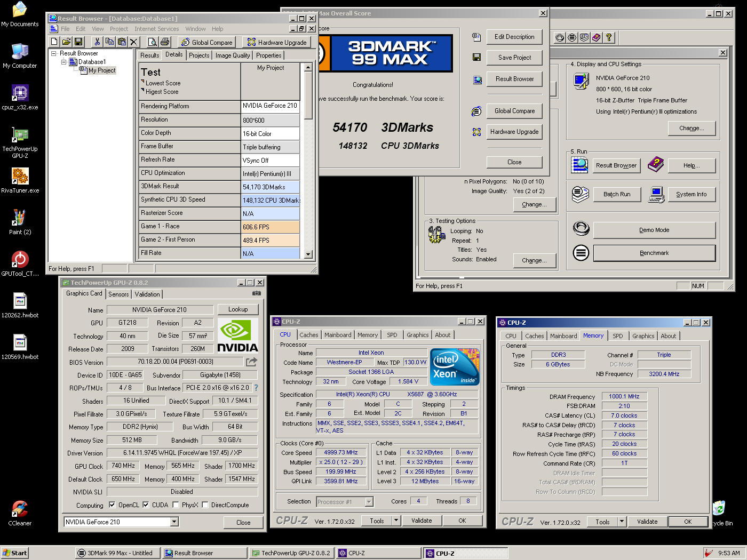Click the Batch run toolbar icon in 3DMark window
Image resolution: width=747 pixels, height=560 pixels.
pyautogui.click(x=584, y=37)
